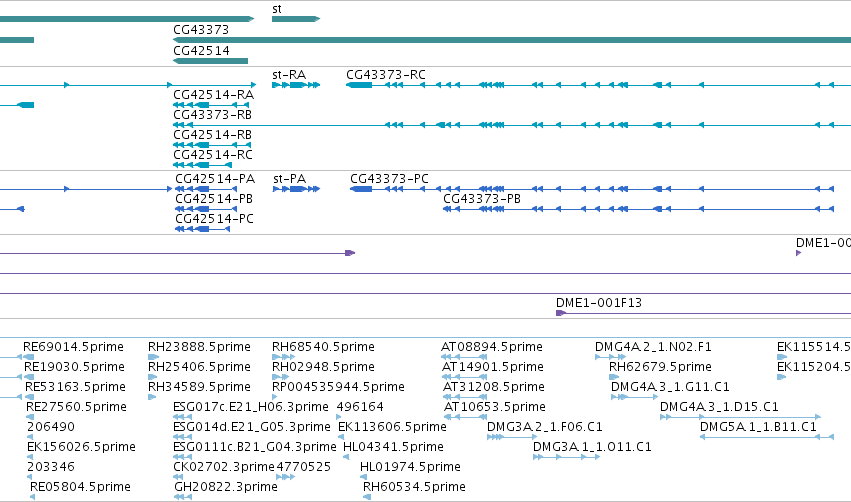Click the RH02948.5prime EST label
The image size is (851, 502).
coord(323,367)
